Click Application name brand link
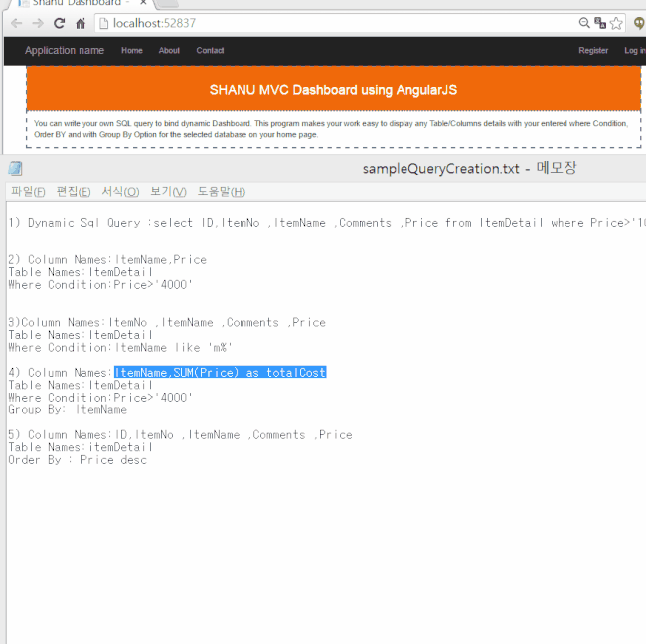This screenshot has width=646, height=644. [x=65, y=51]
